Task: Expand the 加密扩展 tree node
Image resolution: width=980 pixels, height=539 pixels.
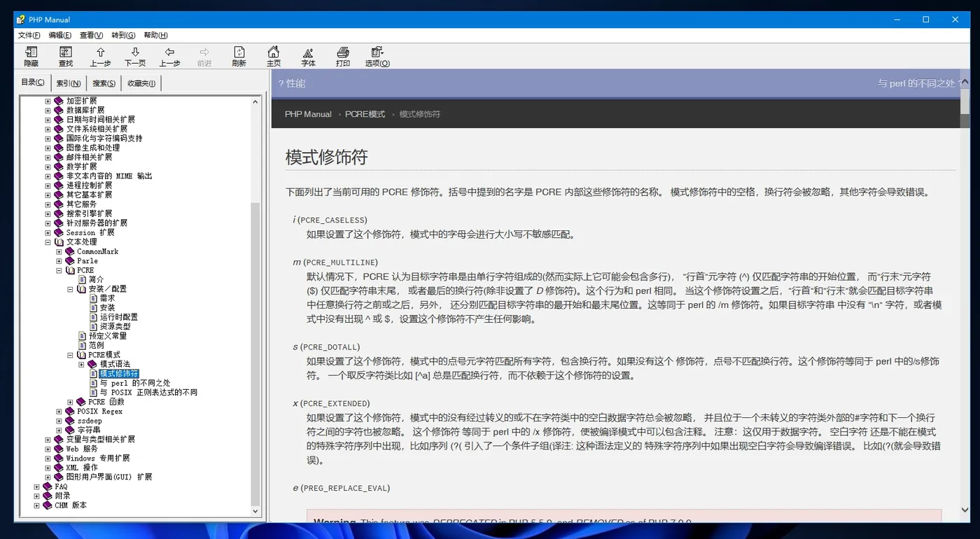Action: click(x=48, y=101)
